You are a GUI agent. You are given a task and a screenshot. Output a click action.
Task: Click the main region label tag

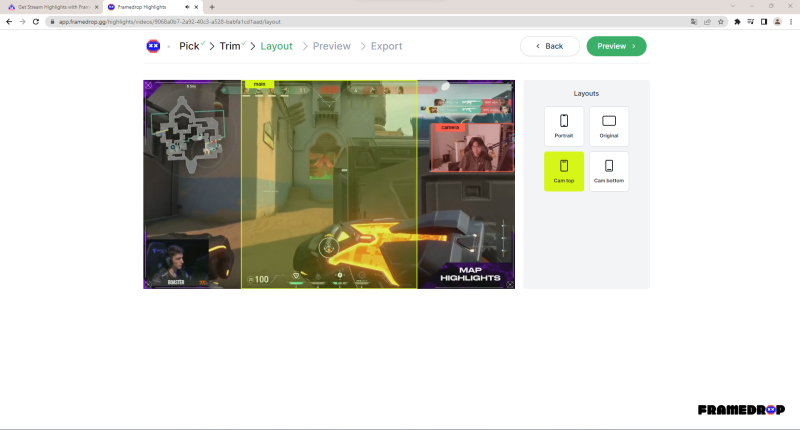(259, 84)
